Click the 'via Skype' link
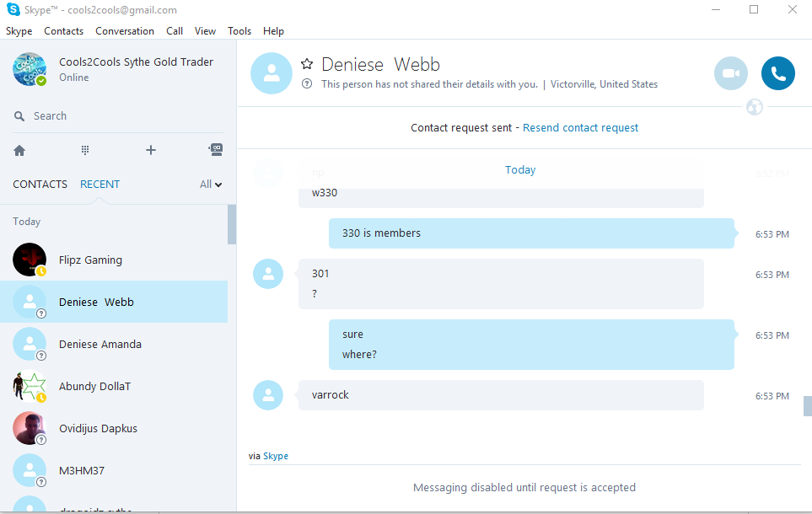Image resolution: width=812 pixels, height=514 pixels. [x=276, y=456]
